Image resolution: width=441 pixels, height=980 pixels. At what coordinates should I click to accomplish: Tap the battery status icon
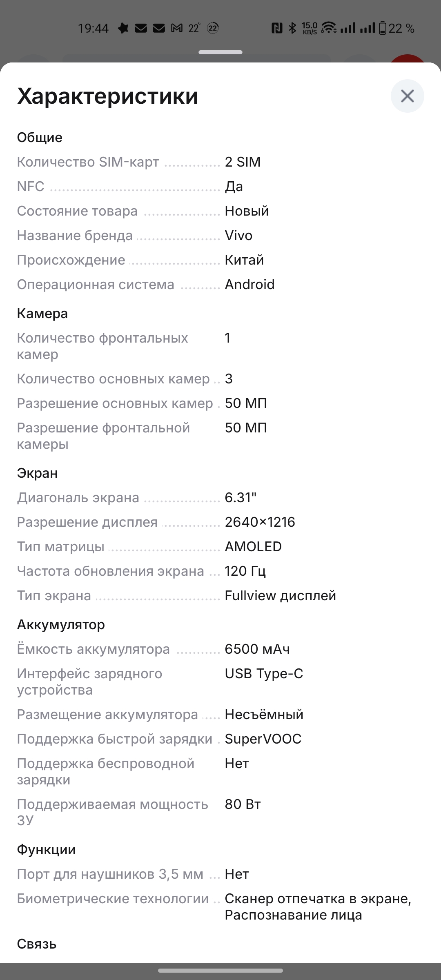[383, 28]
